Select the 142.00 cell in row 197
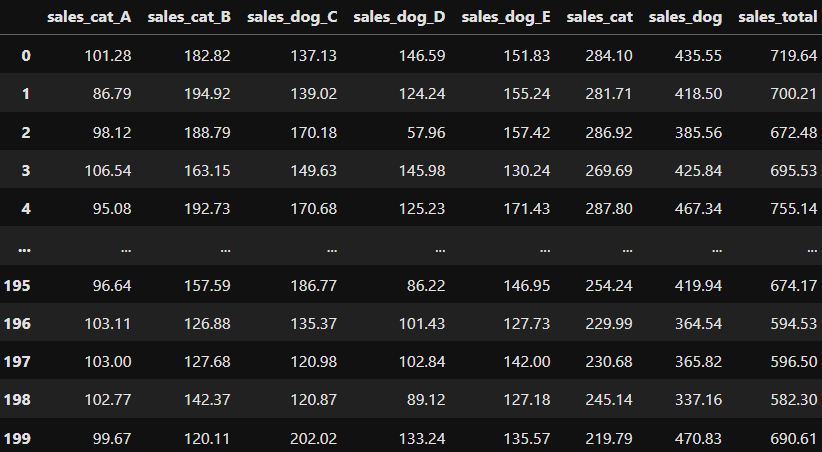 527,363
